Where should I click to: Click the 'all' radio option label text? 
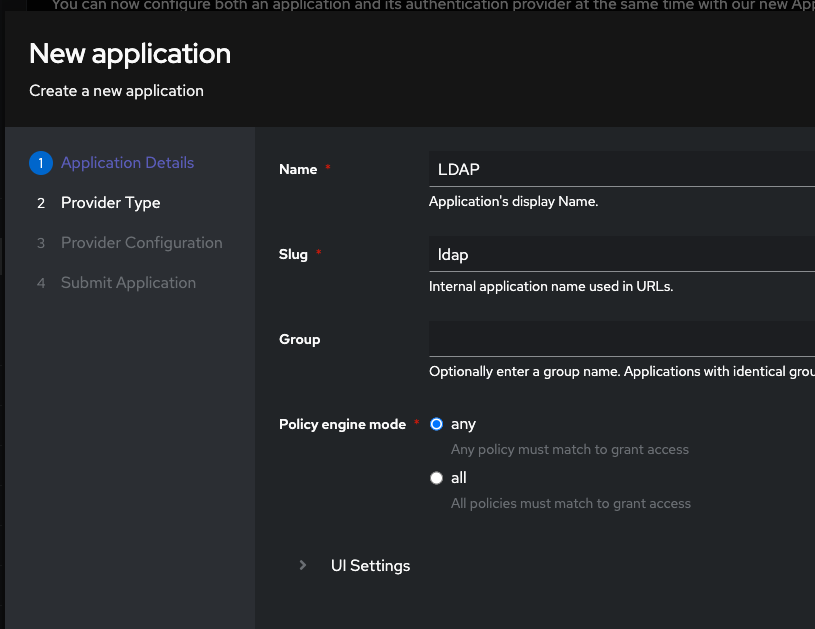coord(459,478)
